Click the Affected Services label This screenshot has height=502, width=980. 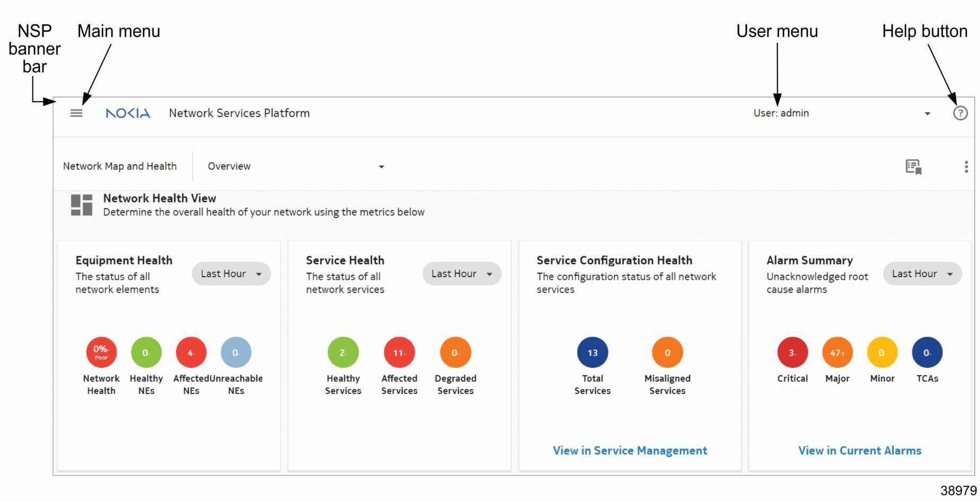pyautogui.click(x=399, y=384)
